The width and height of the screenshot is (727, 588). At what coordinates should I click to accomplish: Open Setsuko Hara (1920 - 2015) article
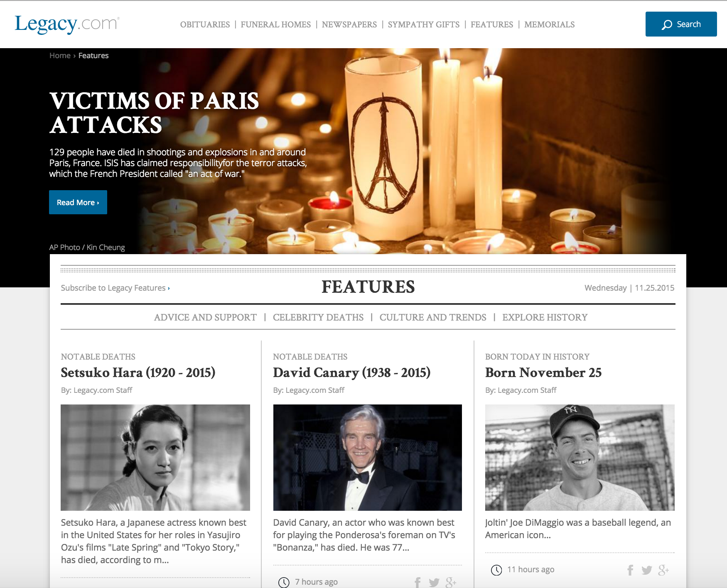[138, 372]
